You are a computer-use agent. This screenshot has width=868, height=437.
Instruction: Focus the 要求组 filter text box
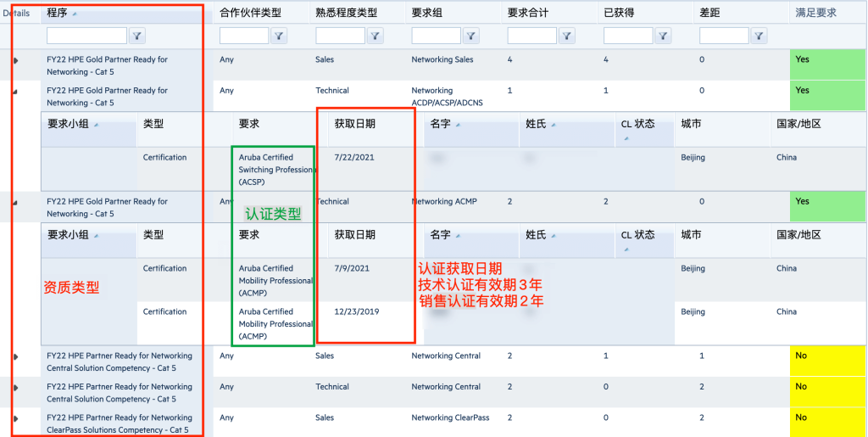(437, 36)
